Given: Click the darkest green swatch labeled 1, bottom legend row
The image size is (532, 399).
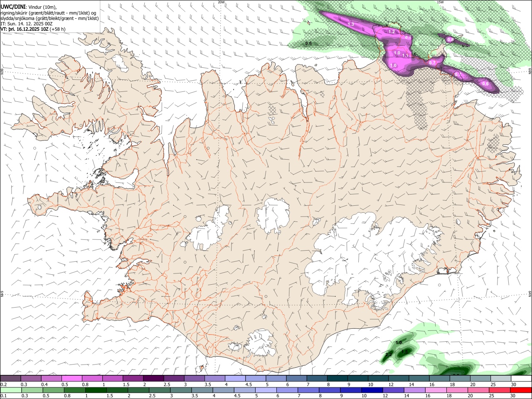Looking at the screenshot, I should pos(96,390).
